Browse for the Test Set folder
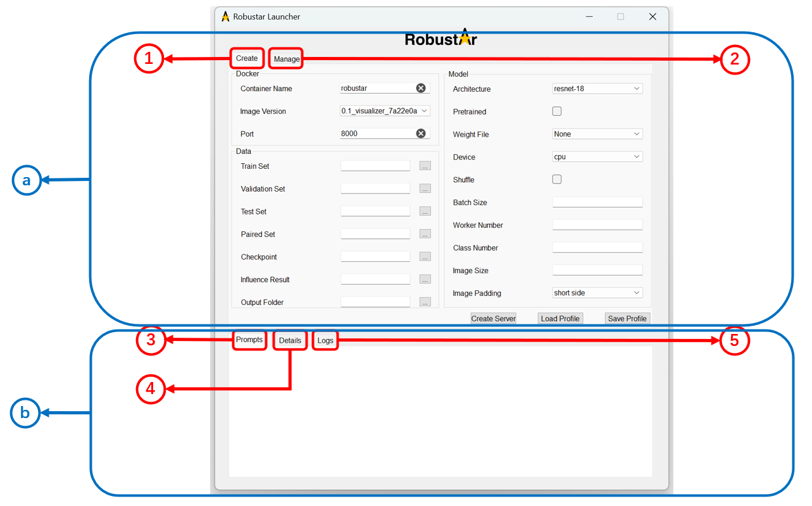The width and height of the screenshot is (812, 506). point(425,211)
